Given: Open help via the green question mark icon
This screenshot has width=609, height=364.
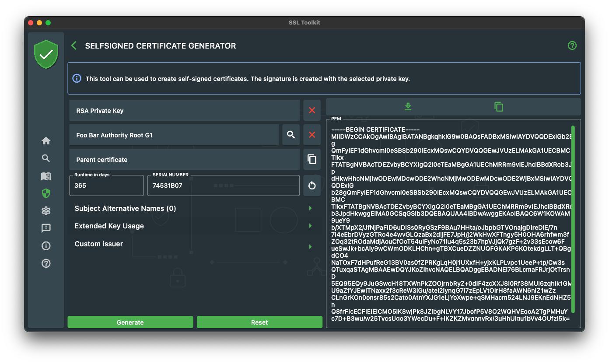Looking at the screenshot, I should pyautogui.click(x=572, y=45).
